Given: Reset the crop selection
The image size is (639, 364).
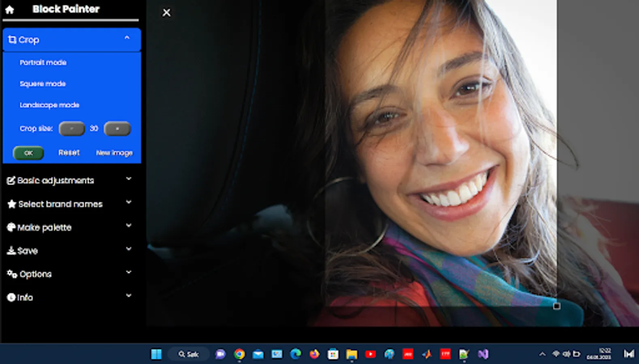Looking at the screenshot, I should pyautogui.click(x=69, y=153).
